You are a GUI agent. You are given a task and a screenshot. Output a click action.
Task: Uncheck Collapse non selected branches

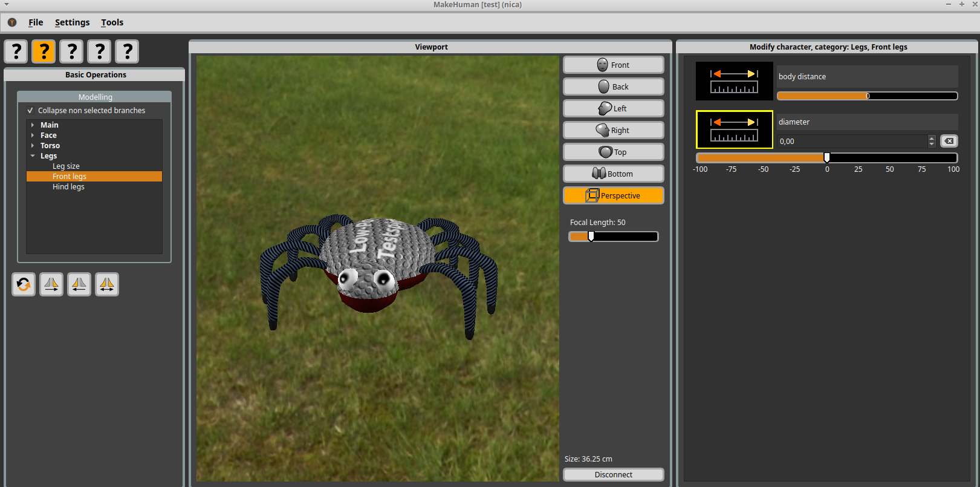tap(30, 111)
